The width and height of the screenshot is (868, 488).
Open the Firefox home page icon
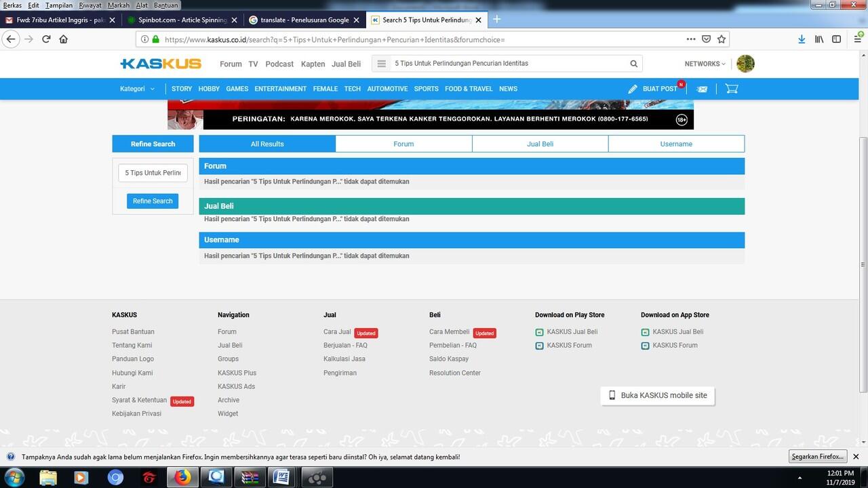pos(64,39)
